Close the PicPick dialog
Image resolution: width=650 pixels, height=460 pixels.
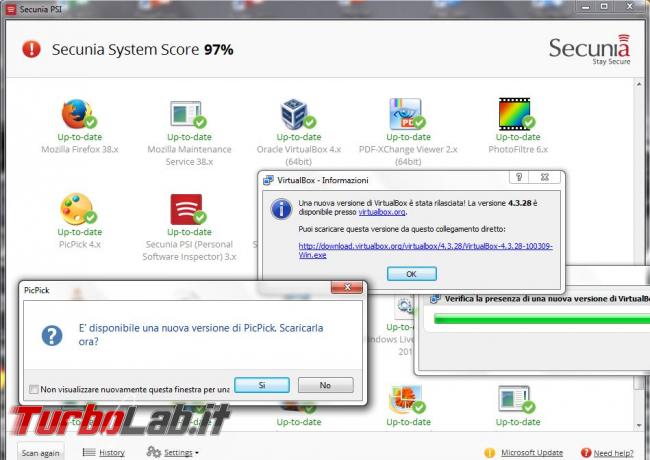347,287
